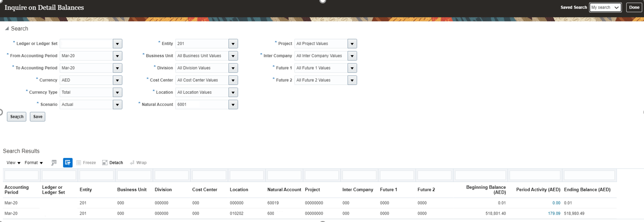Click the filter box above Accounting Period
Image resolution: width=644 pixels, height=222 pixels.
click(21, 175)
